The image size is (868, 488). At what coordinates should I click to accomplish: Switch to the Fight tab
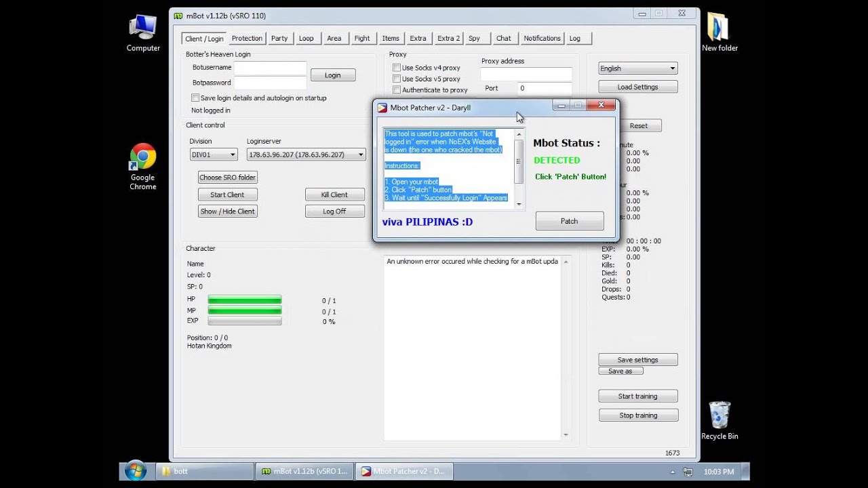click(x=362, y=39)
